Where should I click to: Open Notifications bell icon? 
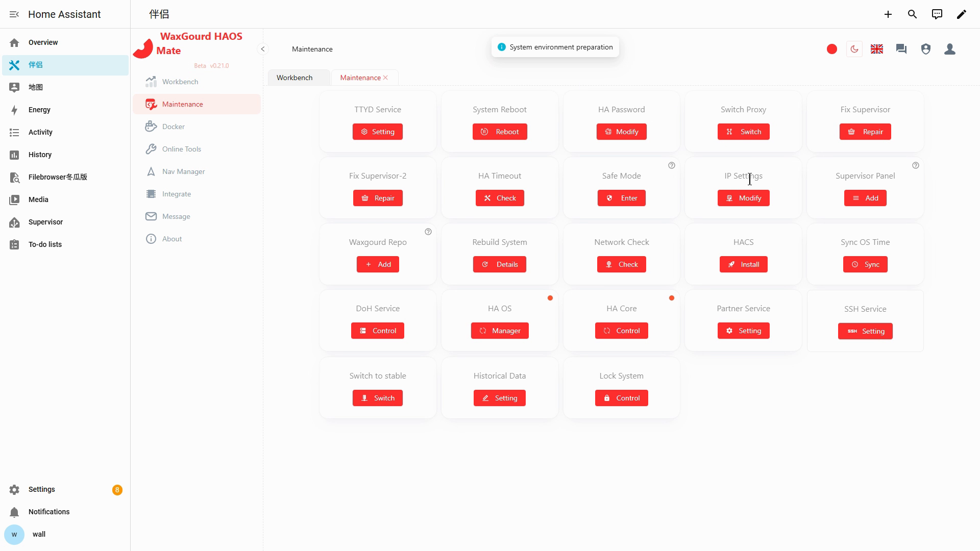pyautogui.click(x=14, y=512)
